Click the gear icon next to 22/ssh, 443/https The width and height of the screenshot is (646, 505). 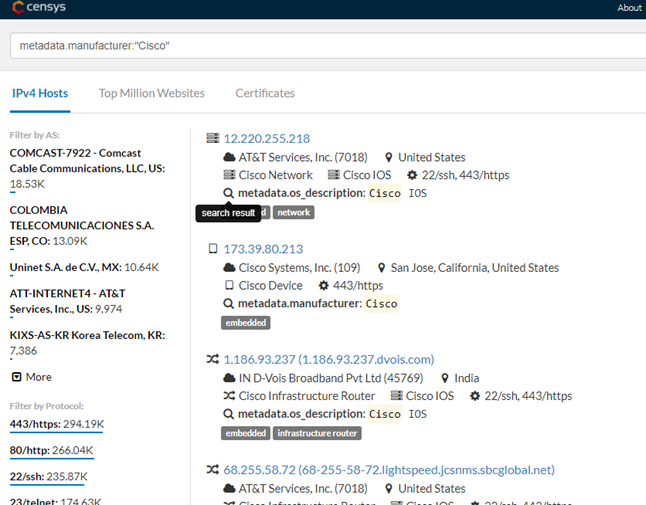click(x=412, y=175)
